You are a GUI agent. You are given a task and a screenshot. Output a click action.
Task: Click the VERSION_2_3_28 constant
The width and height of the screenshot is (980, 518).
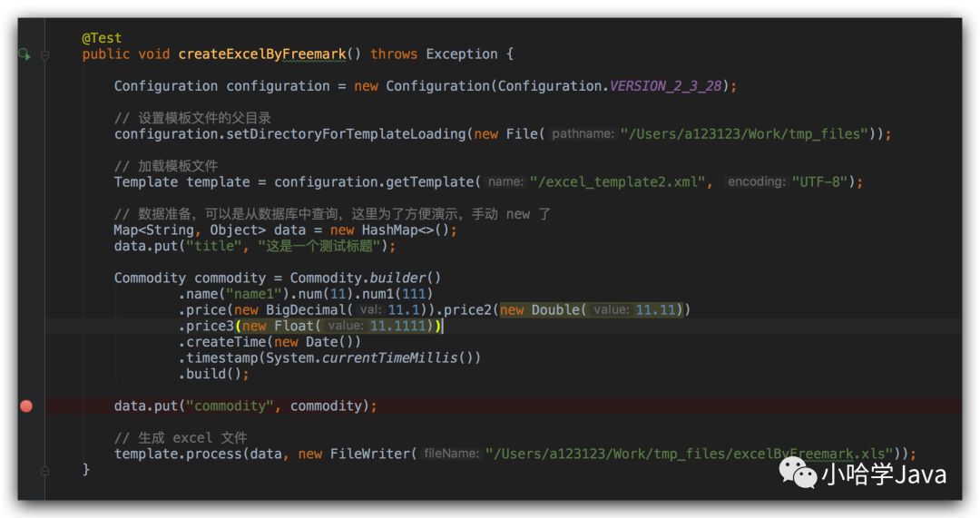coord(666,85)
